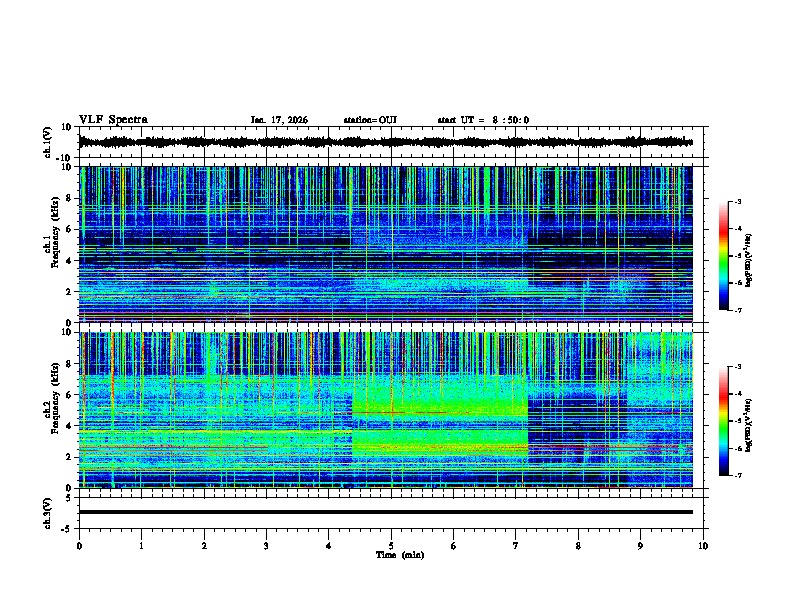Select the "Jan. 17, 2026" date text
792x612 pixels.
279,120
